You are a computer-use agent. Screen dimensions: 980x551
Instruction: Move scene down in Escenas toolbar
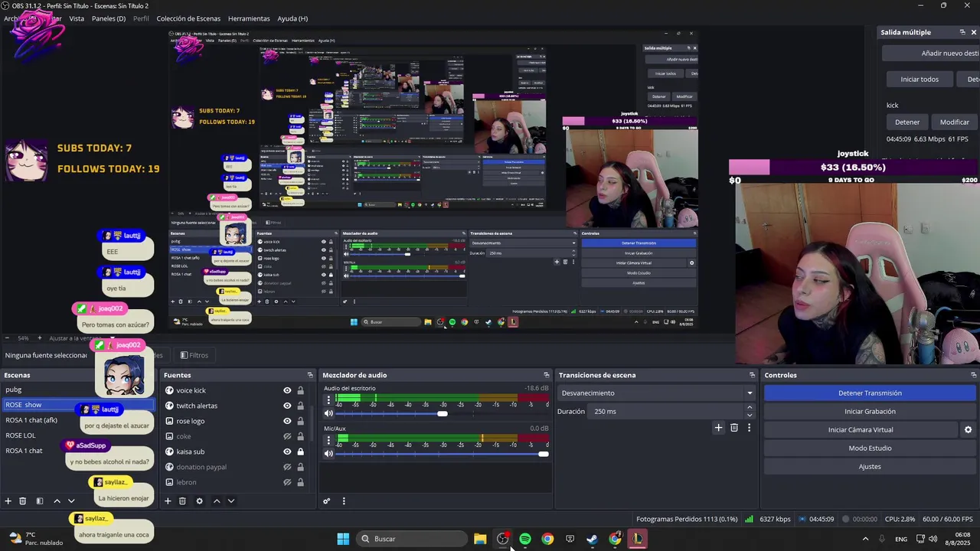(71, 501)
